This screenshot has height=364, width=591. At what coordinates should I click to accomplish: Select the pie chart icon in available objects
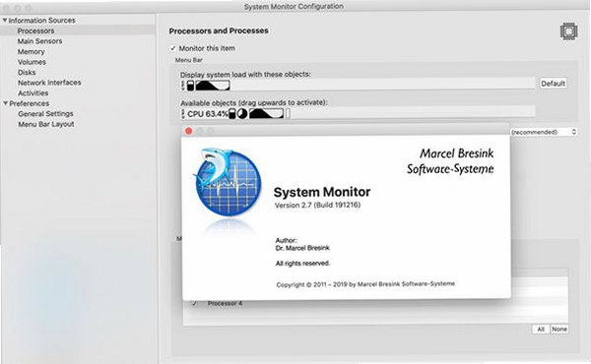[242, 113]
